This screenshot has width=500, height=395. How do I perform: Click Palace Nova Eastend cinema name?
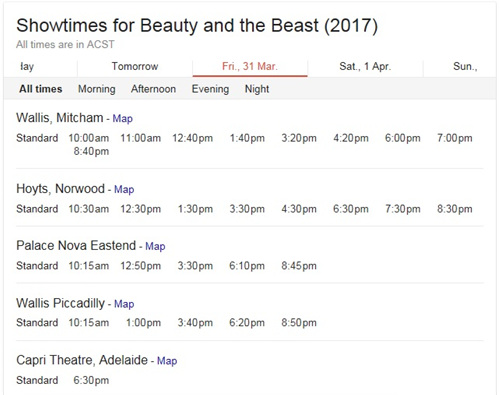(x=76, y=246)
